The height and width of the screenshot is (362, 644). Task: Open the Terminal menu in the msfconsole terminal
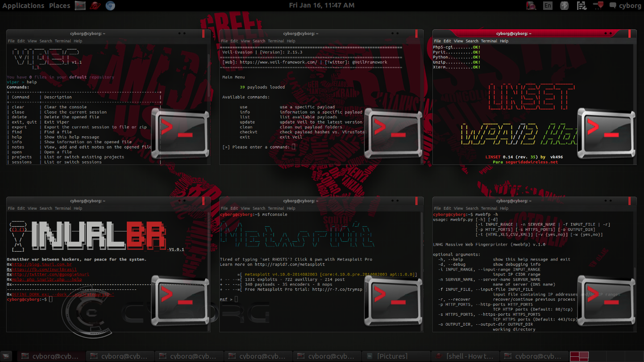(x=276, y=208)
